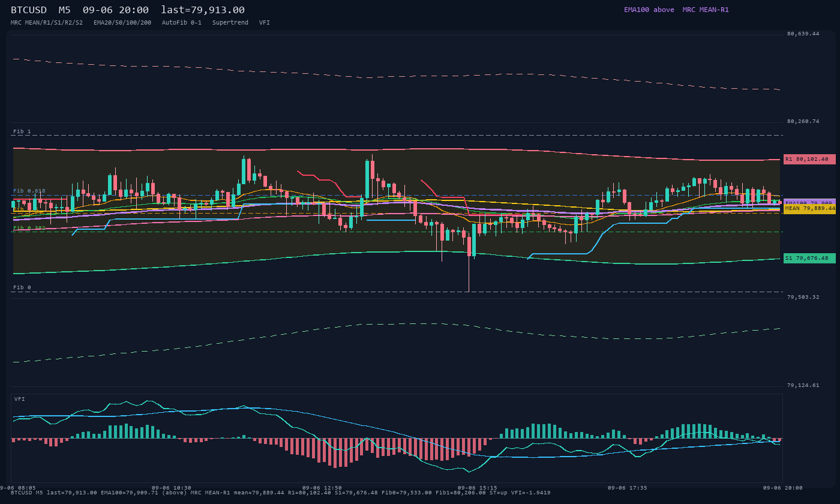Select the '09-06 17:35' time axis label
The image size is (840, 504).
(x=628, y=488)
